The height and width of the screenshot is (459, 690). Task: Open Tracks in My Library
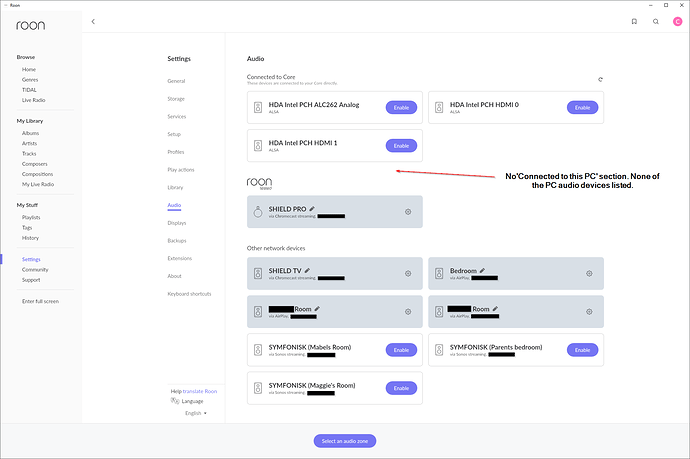coord(29,154)
